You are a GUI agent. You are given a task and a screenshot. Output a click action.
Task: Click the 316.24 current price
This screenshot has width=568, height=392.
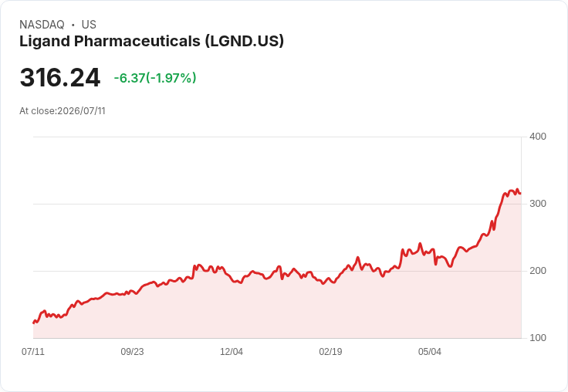[59, 77]
